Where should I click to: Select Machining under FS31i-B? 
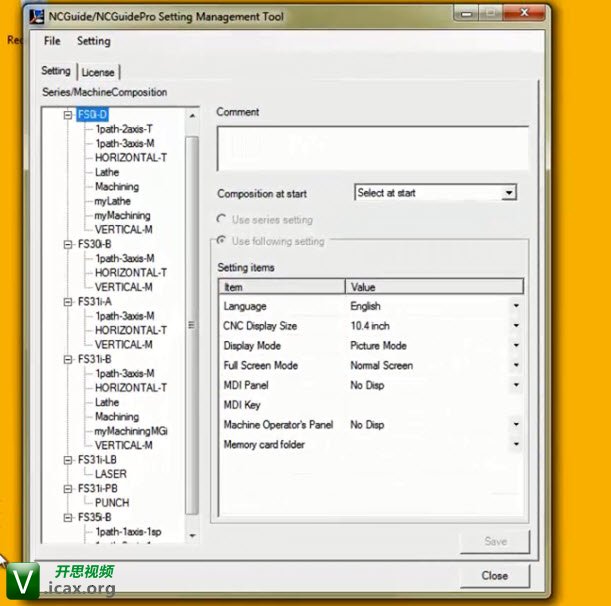[117, 417]
